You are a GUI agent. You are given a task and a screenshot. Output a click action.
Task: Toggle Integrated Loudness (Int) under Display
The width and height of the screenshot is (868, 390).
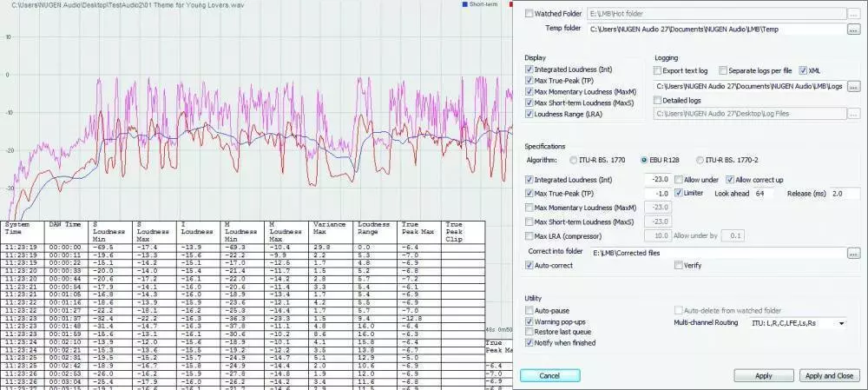529,69
